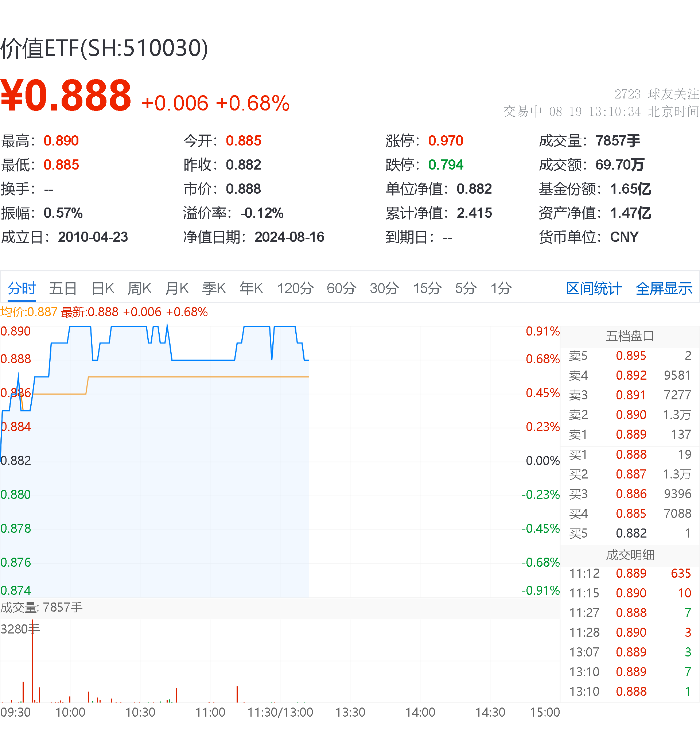Open the 5分 interval tab
This screenshot has width=700, height=744.
coord(466,289)
